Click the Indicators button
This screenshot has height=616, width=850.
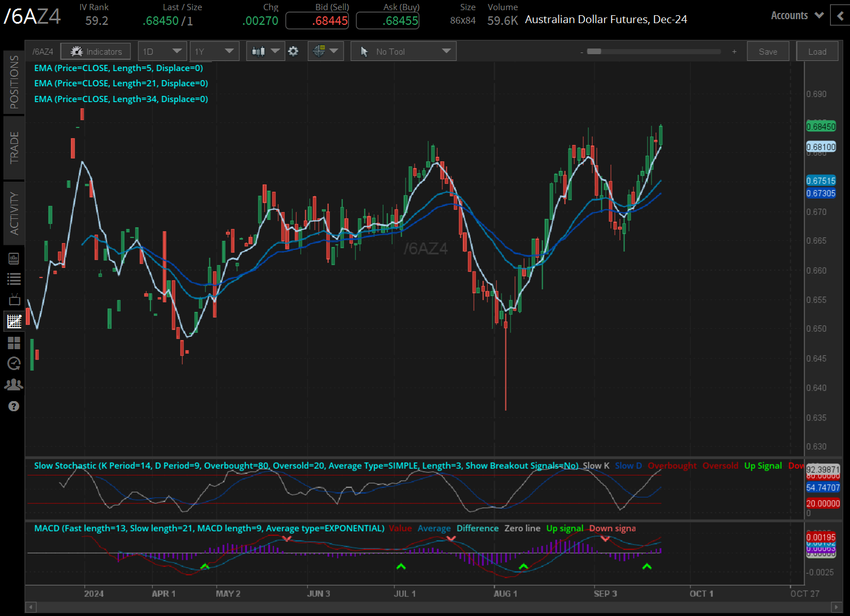coord(95,51)
